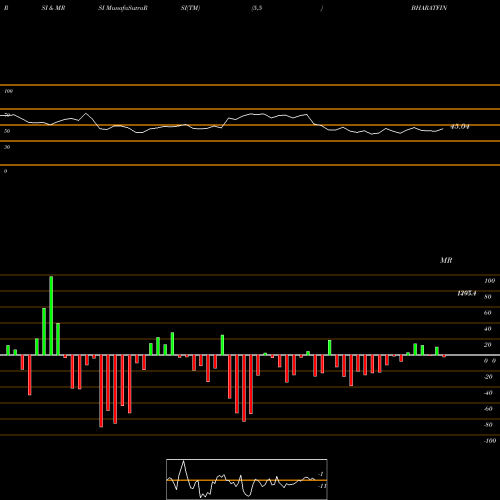
Task: Click the SI & MR header text
Action: [x=53, y=8]
